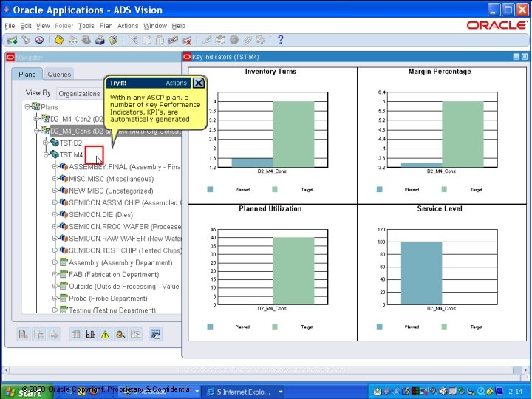Select Assembly Department tree item
The image size is (532, 399).
click(120, 262)
